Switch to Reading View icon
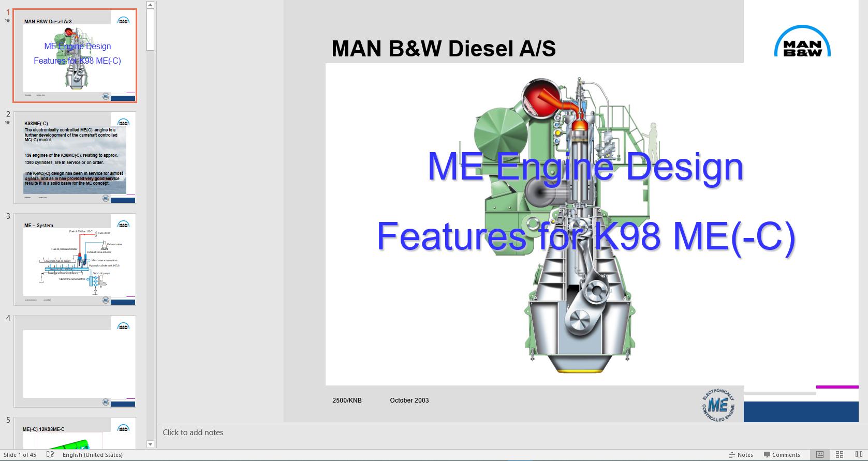868x461 pixels. pyautogui.click(x=859, y=455)
